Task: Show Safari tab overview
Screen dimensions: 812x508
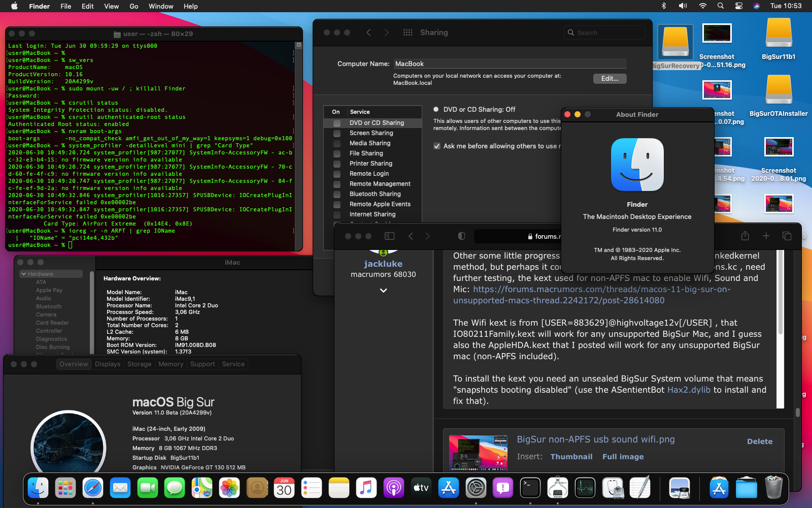Action: click(x=787, y=236)
